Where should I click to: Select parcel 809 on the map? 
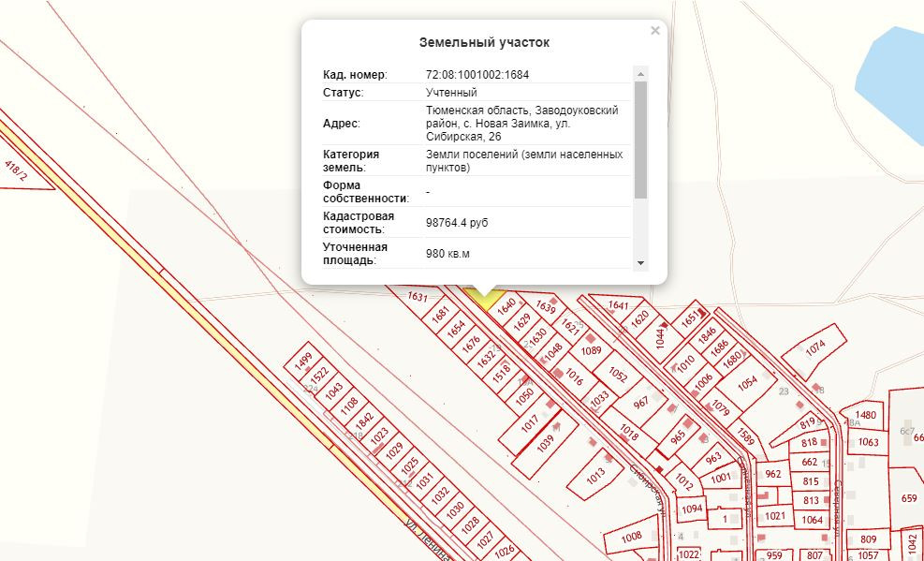868,539
